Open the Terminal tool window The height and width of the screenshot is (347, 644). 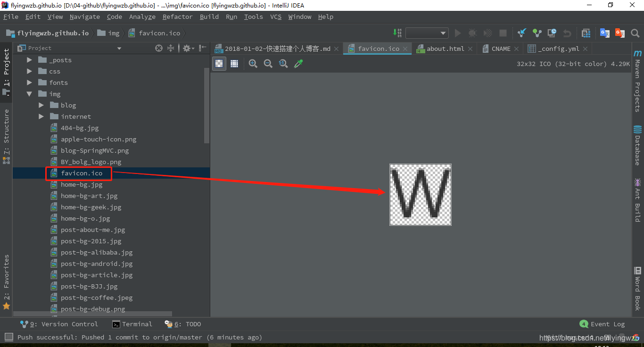(x=132, y=324)
